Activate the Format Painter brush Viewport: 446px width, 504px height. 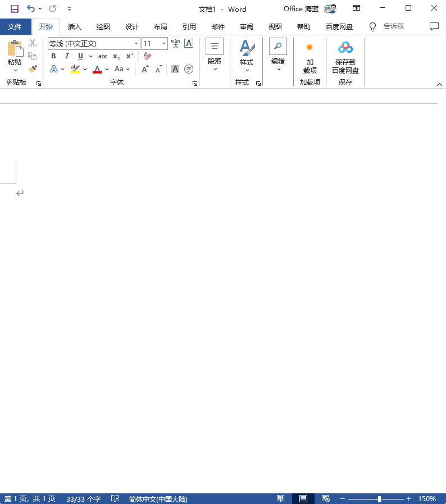[33, 69]
